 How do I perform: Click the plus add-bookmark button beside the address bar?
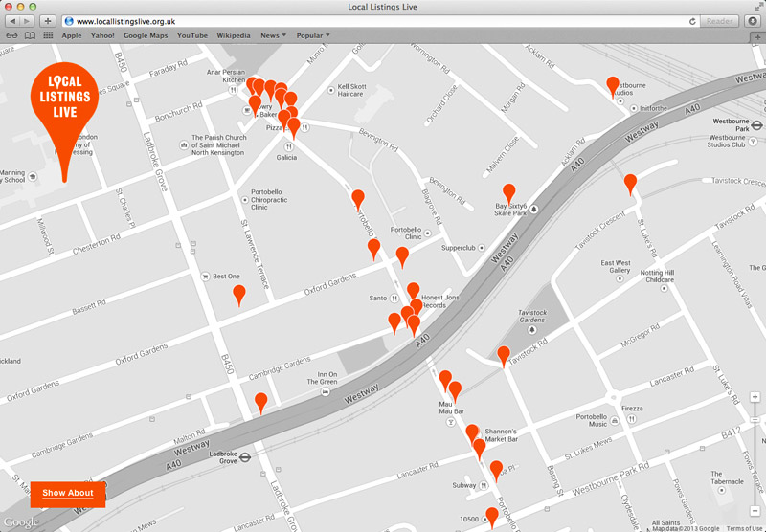tap(47, 21)
